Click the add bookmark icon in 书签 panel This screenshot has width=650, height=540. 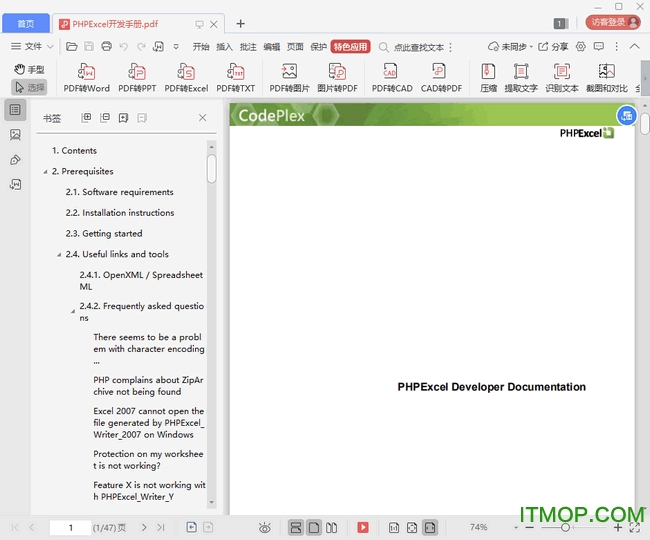123,118
